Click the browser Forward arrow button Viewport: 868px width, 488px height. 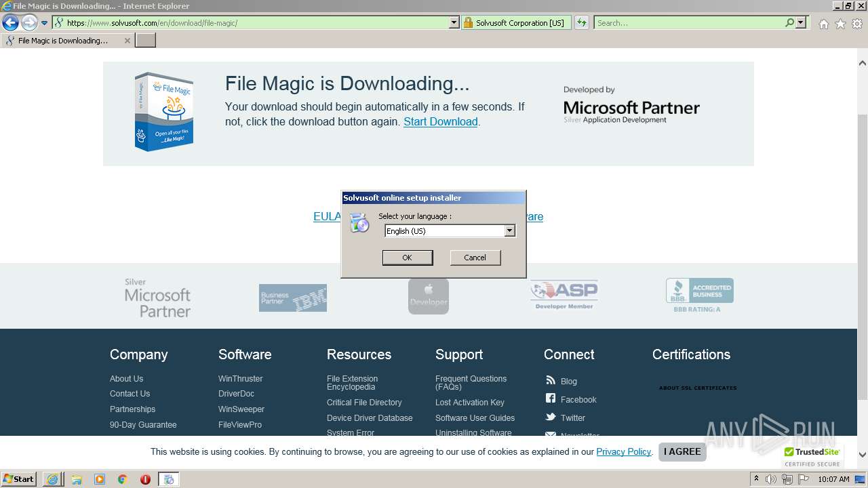28,23
